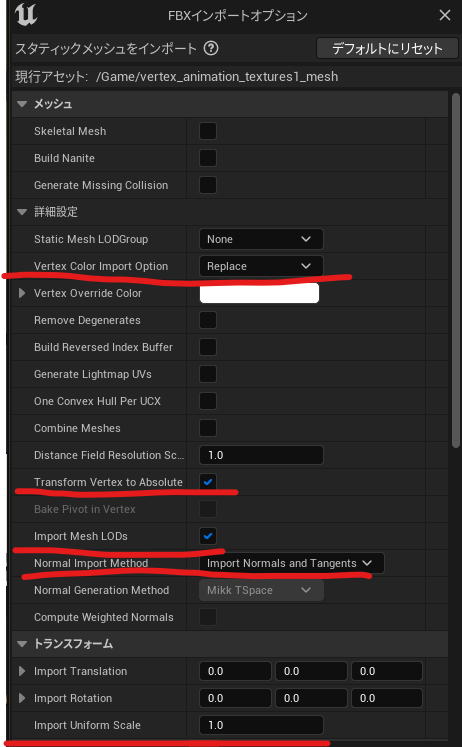462x747 pixels.
Task: Close the FBX import options dialog
Action: (x=445, y=15)
